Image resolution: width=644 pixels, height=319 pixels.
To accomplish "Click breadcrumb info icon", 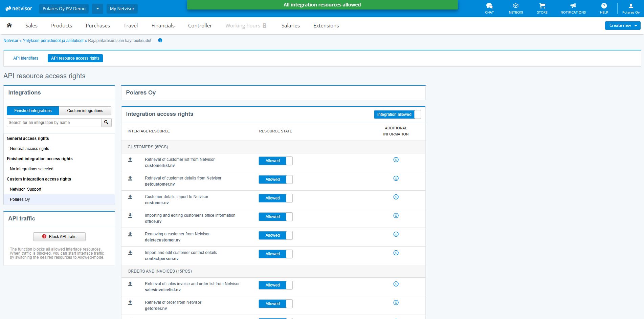I will tap(160, 40).
